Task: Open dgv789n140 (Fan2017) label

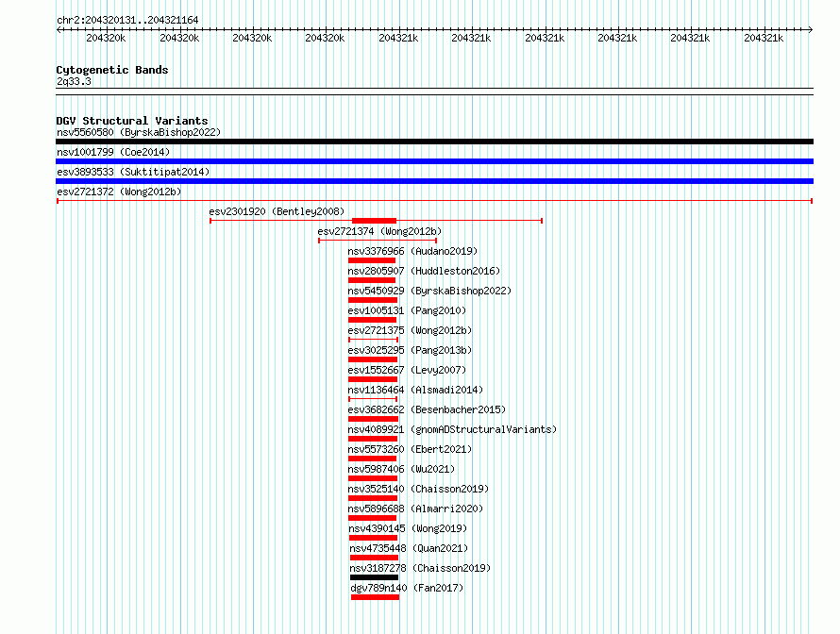Action: (407, 588)
